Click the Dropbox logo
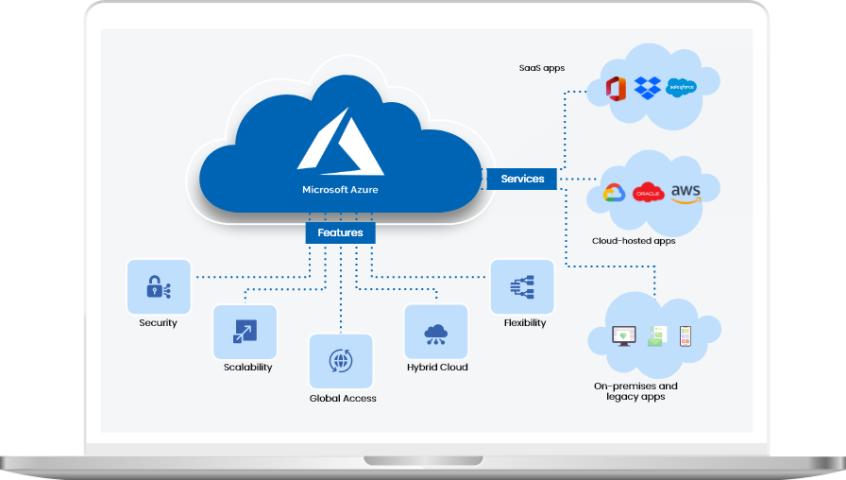This screenshot has height=480, width=846. 649,88
